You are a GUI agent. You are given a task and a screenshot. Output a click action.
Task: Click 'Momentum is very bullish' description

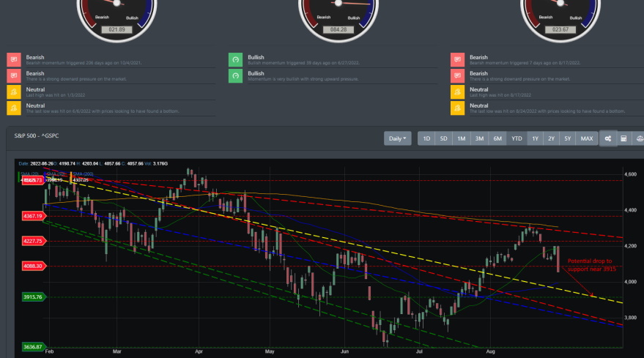[x=303, y=79]
